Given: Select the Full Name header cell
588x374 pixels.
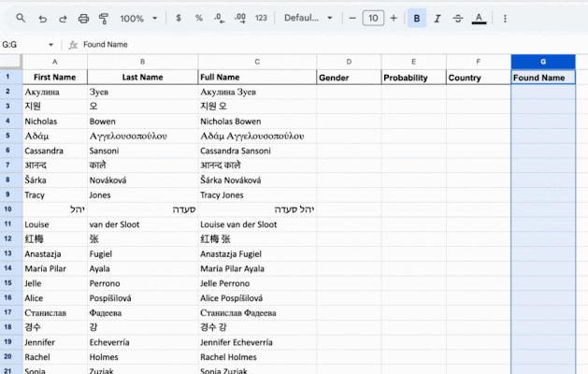Looking at the screenshot, I should [257, 78].
